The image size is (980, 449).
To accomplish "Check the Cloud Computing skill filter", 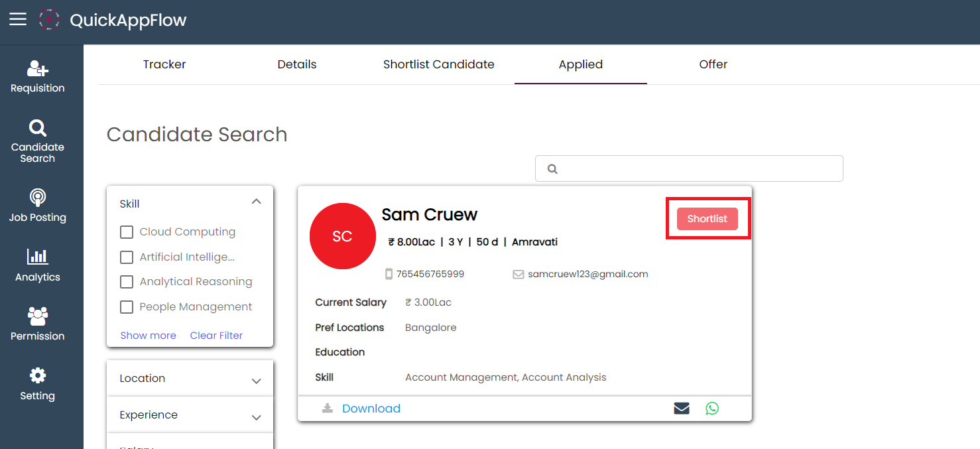I will coord(127,232).
